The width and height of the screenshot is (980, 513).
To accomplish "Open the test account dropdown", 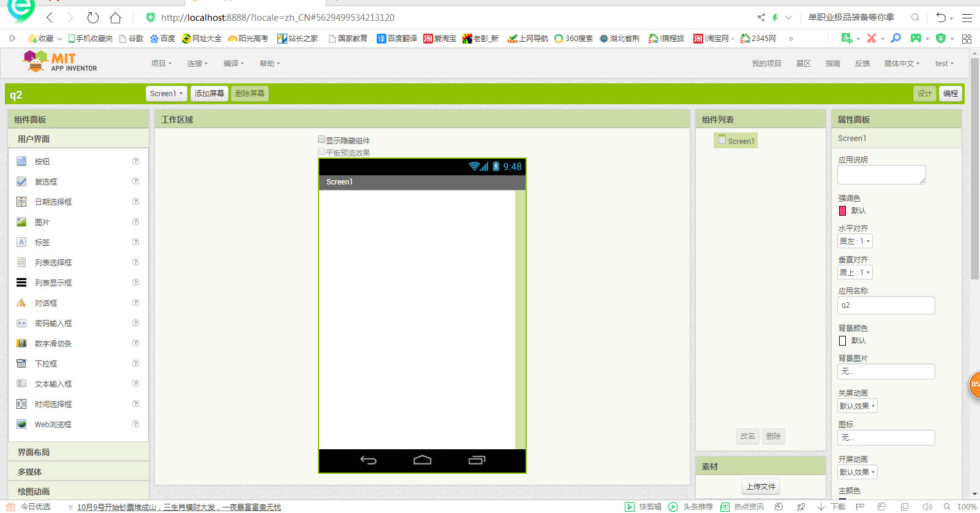I will pyautogui.click(x=944, y=64).
